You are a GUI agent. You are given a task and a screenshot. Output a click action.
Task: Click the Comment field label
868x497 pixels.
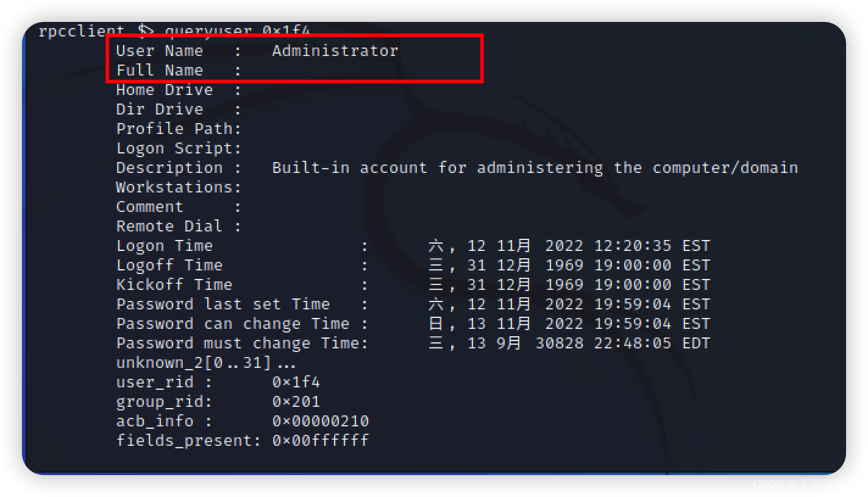click(x=149, y=206)
